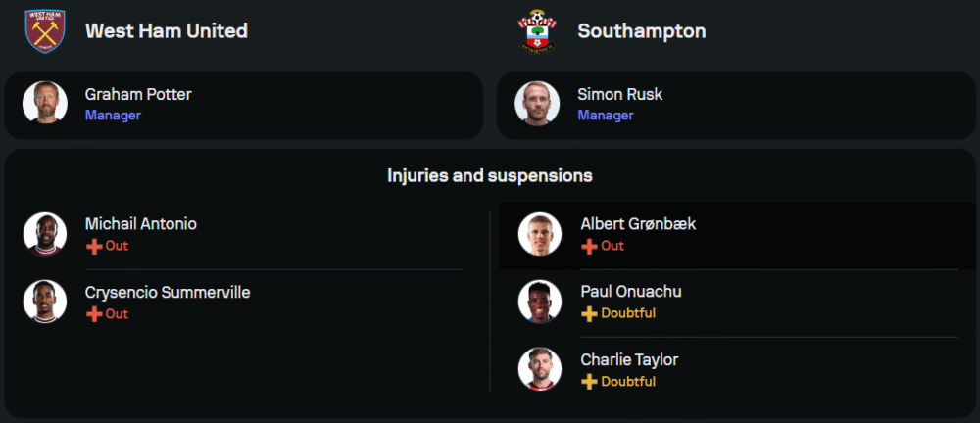Click red injury icon under Albert Grønbæk

[589, 246]
